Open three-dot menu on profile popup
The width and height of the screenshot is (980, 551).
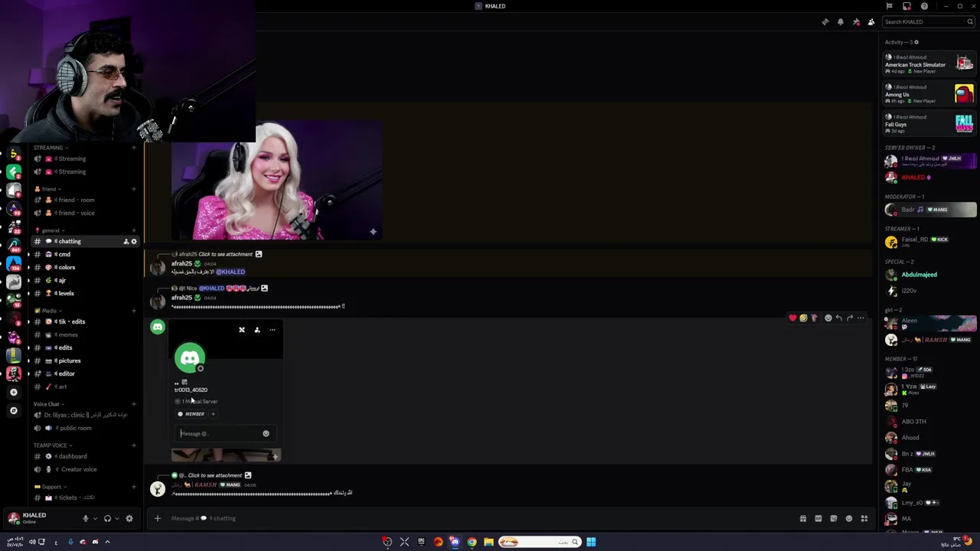(x=273, y=330)
